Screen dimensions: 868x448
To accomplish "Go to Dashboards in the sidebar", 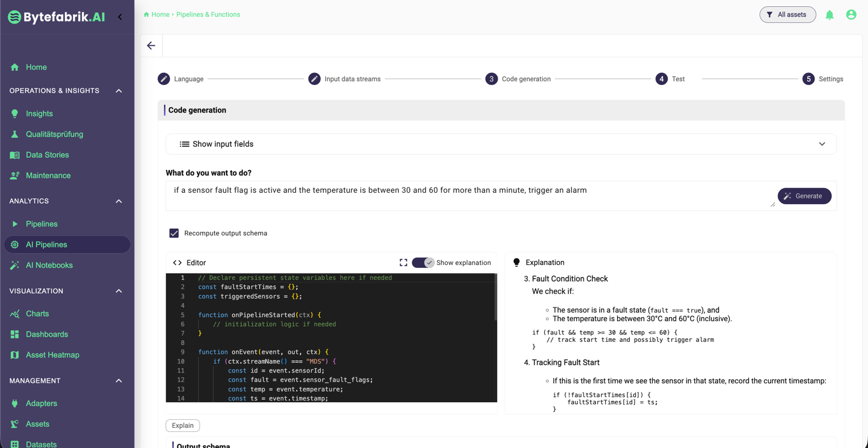I will point(46,334).
